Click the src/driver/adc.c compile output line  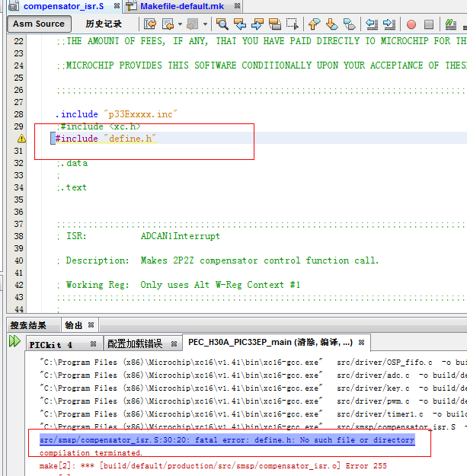(x=253, y=375)
